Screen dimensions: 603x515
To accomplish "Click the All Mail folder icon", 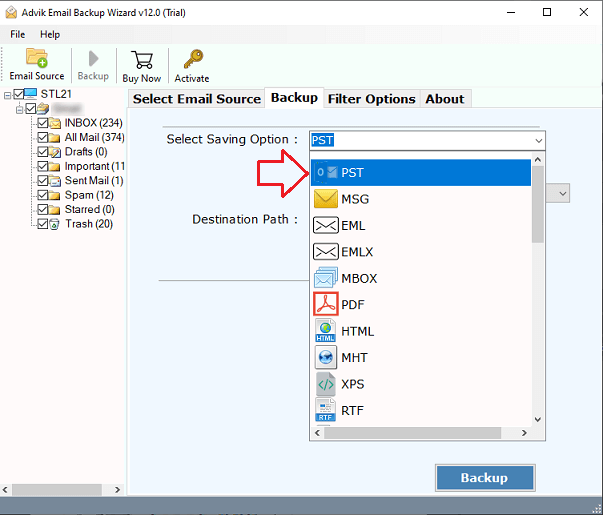I will [54, 138].
